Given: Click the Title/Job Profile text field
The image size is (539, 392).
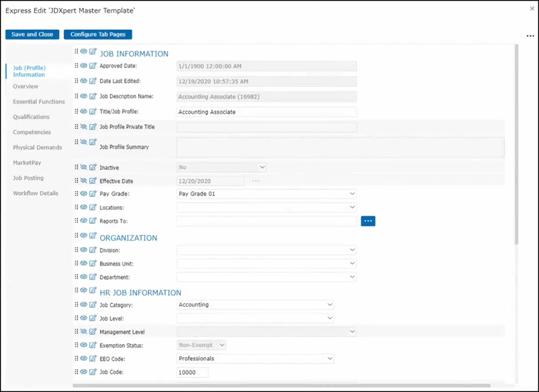Looking at the screenshot, I should [x=267, y=112].
